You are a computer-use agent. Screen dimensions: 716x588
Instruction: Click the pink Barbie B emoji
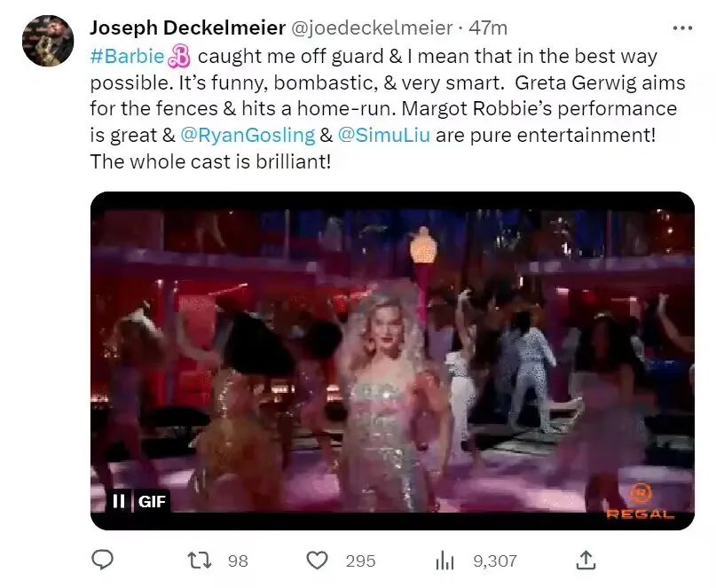[180, 58]
